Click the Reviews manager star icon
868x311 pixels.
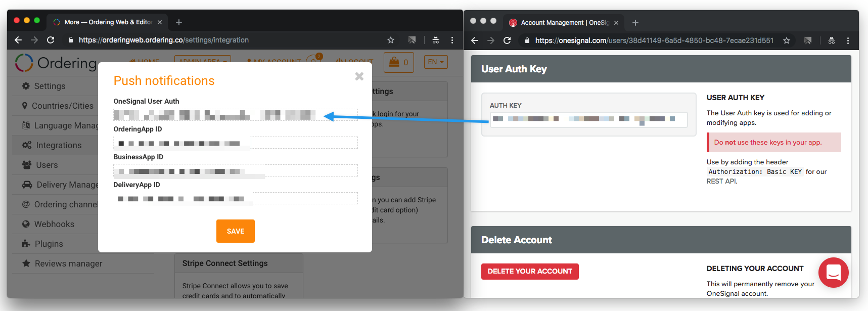26,263
